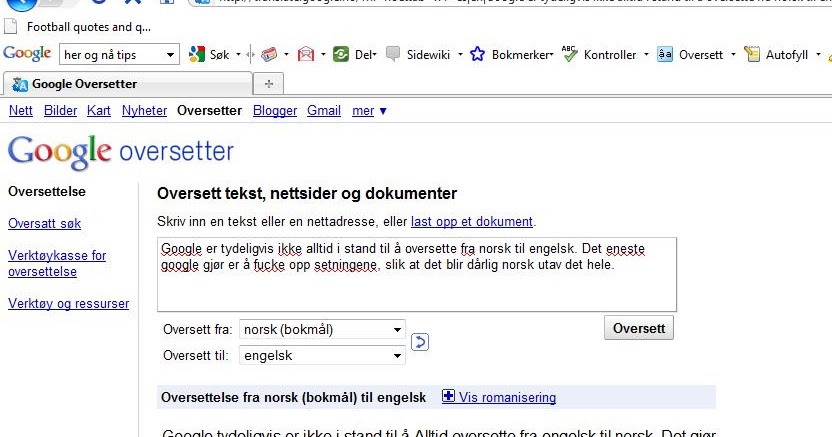The image size is (832, 437).
Task: Expand the Oversett toolbar dropdown arrow
Action: pyautogui.click(x=733, y=54)
